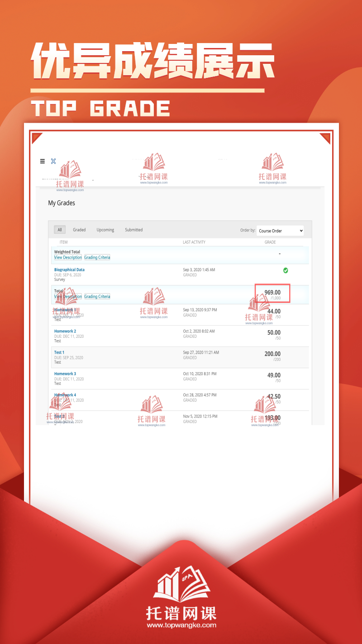The image size is (362, 644).
Task: Click the LAST ACTIVITY column header
Action: (x=194, y=242)
